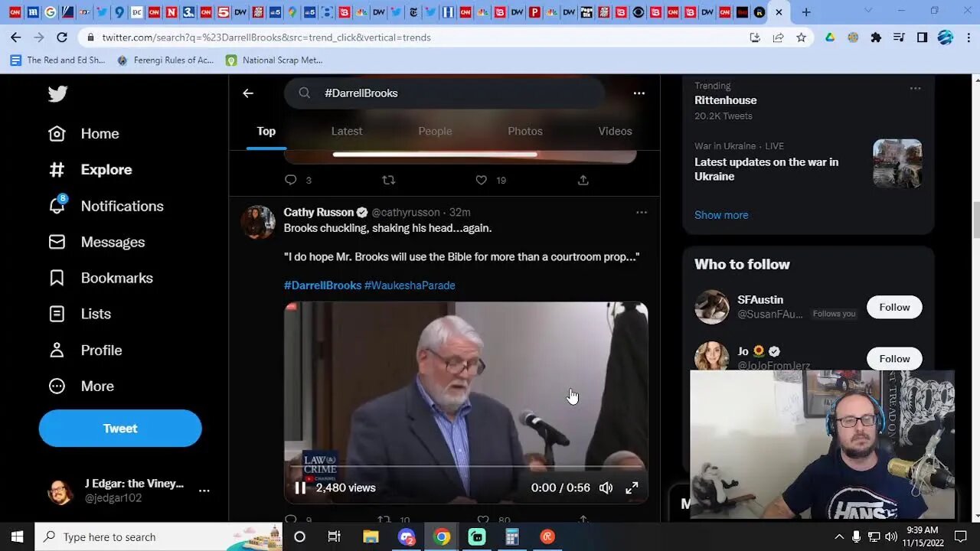
Task: Click the Twitter bird logo
Action: 57,93
